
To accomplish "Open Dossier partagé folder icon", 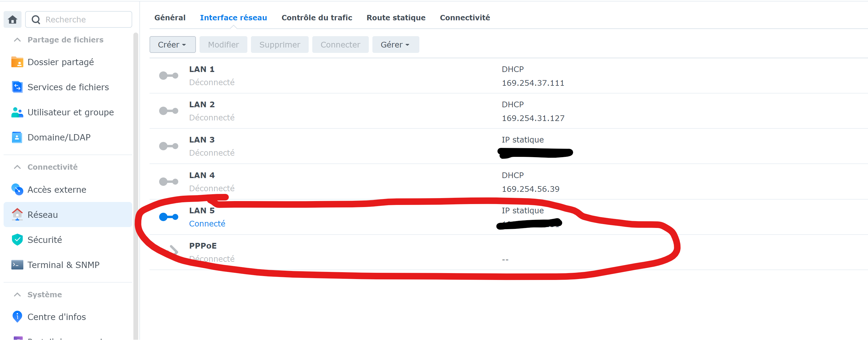I will [x=17, y=62].
